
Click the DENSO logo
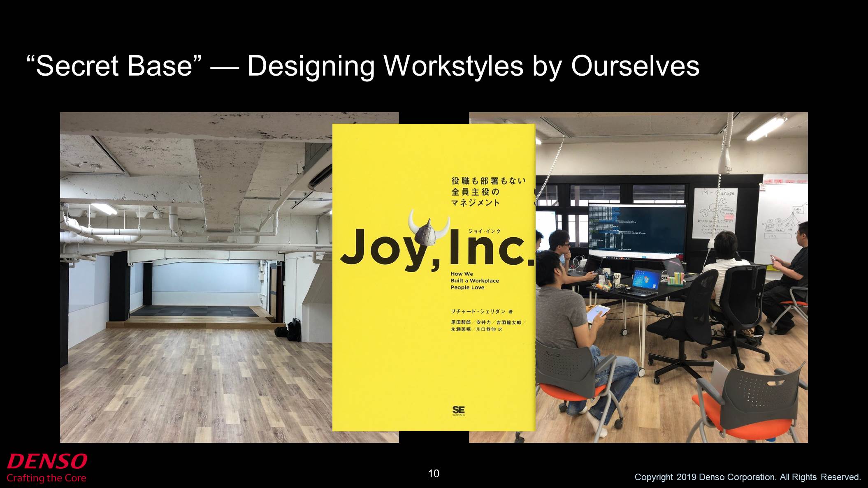[47, 461]
